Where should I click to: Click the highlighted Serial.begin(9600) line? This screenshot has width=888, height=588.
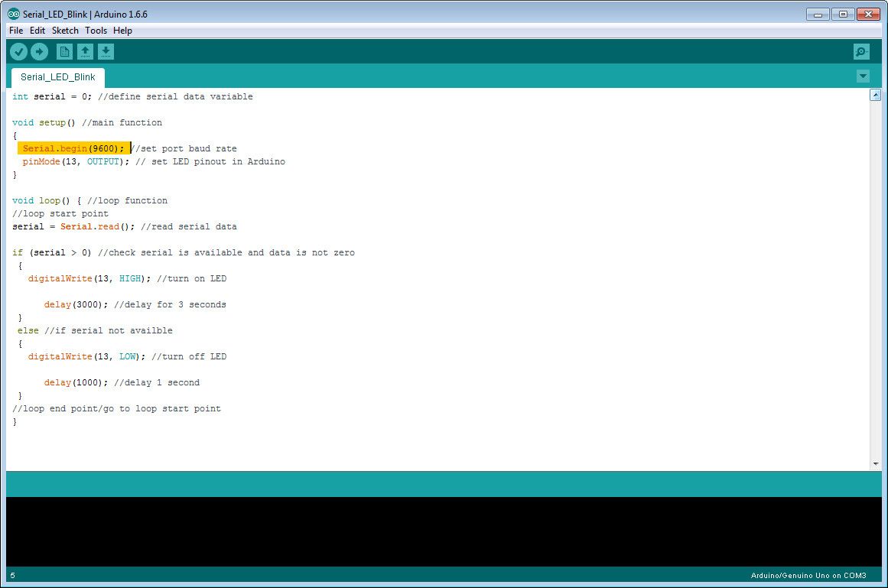[x=73, y=148]
